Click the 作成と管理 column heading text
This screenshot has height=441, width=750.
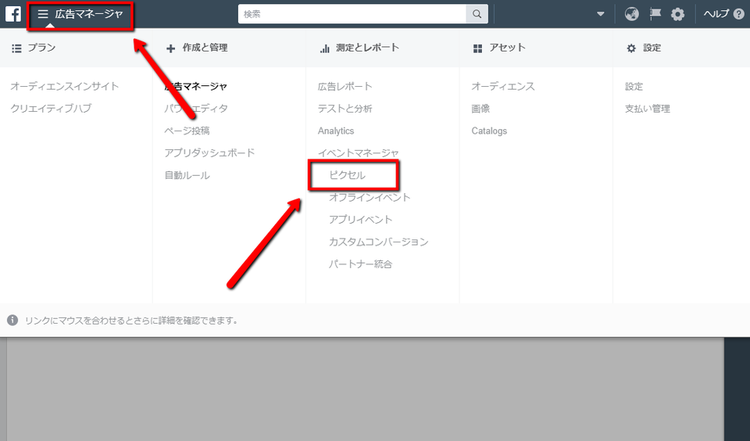tap(205, 48)
